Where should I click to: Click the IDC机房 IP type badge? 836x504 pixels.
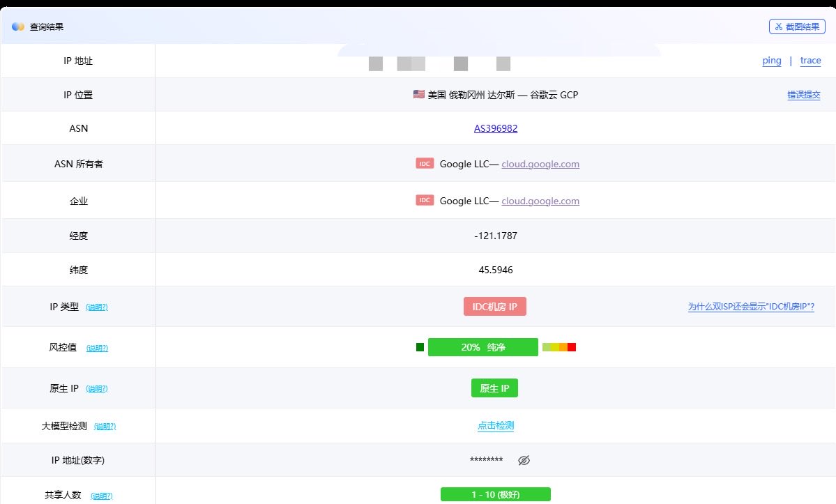495,306
